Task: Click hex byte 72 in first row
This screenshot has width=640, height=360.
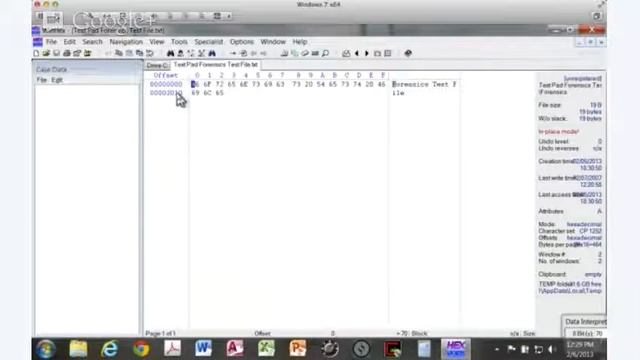Action: (220, 84)
